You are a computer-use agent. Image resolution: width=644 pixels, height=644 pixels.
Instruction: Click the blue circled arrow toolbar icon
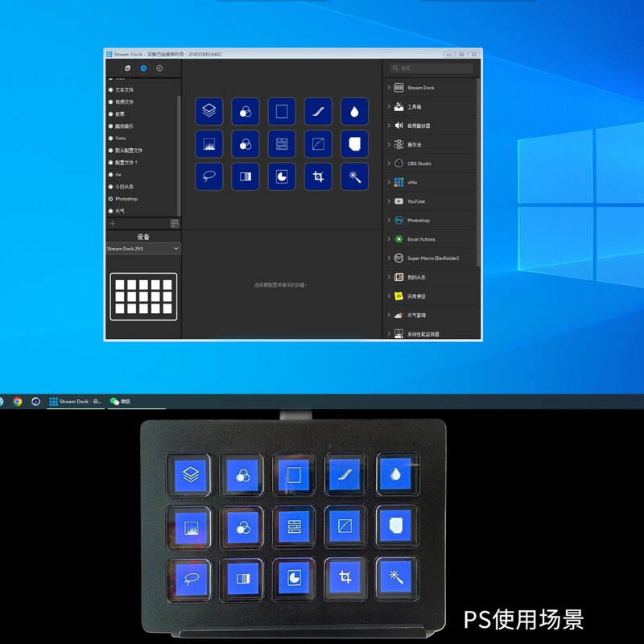click(x=143, y=68)
